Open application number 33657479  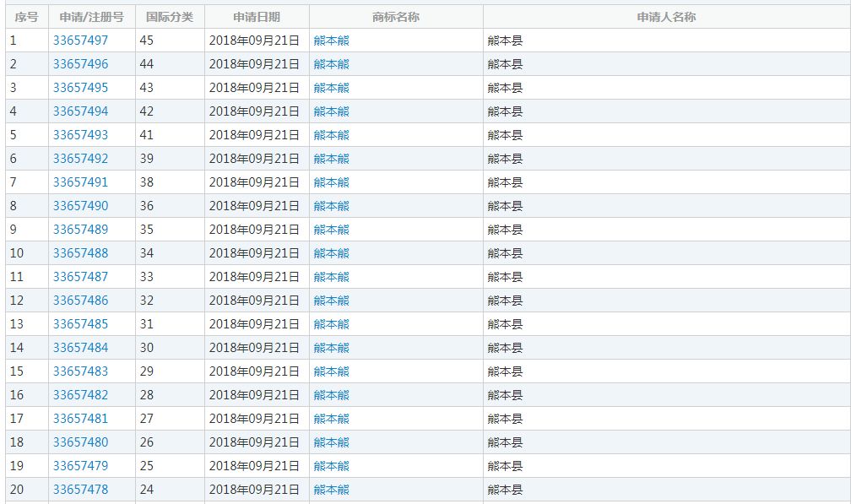coord(80,466)
